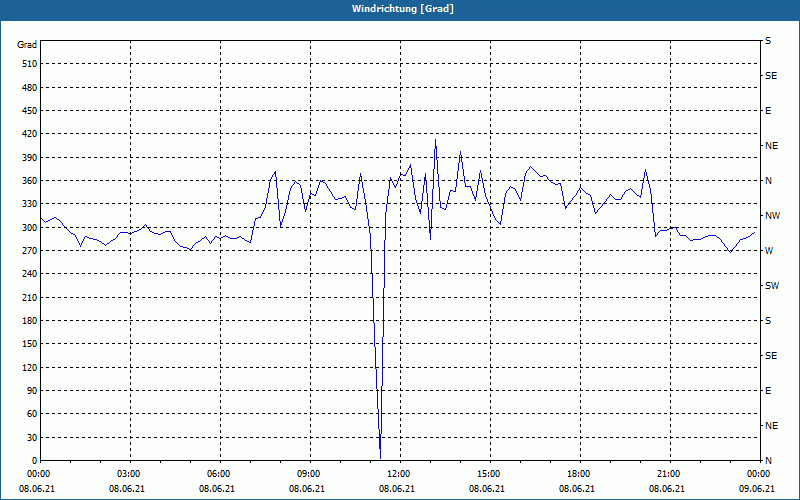Click the 30 y-axis value

[32, 438]
